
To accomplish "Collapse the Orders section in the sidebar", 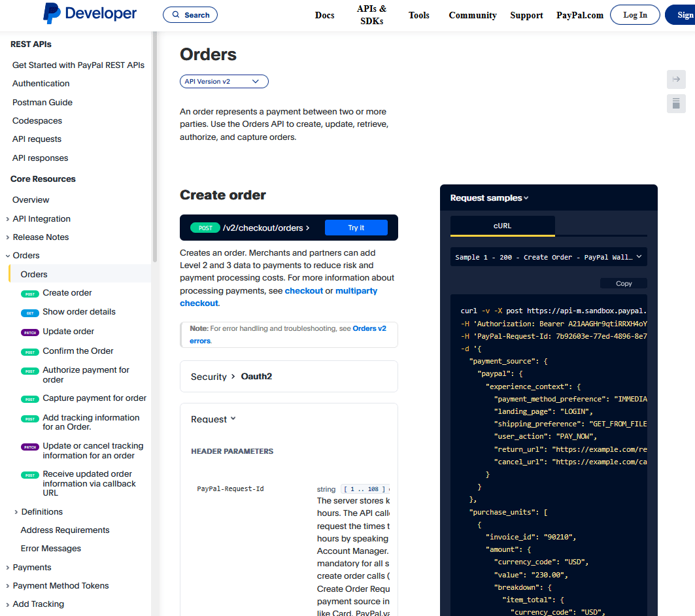I will (x=8, y=255).
